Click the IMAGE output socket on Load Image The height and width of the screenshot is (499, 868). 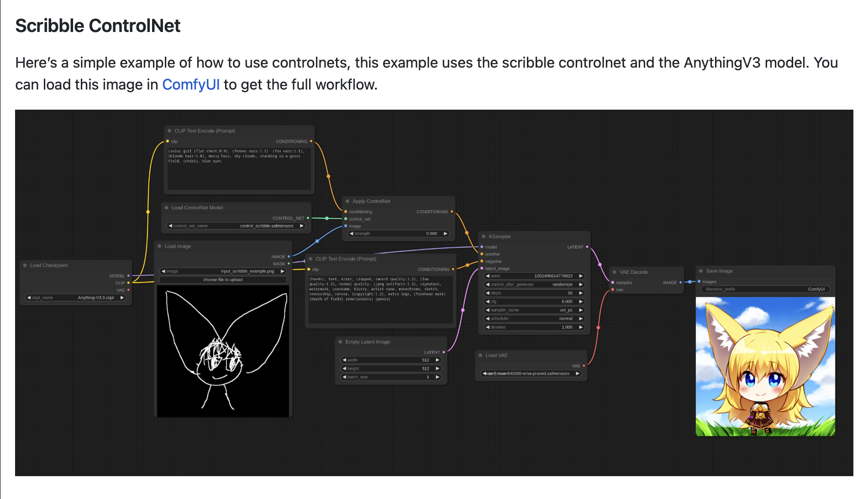tap(289, 257)
